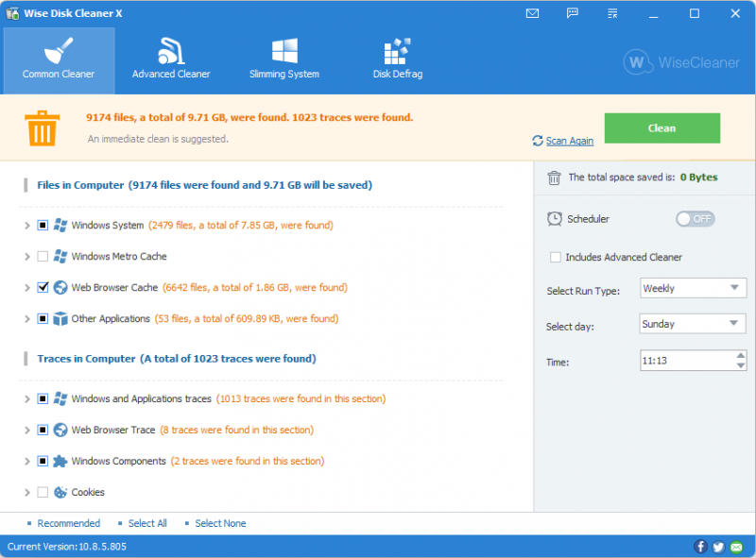Toggle the Windows System checkbox
This screenshot has width=756, height=558.
pyautogui.click(x=43, y=225)
